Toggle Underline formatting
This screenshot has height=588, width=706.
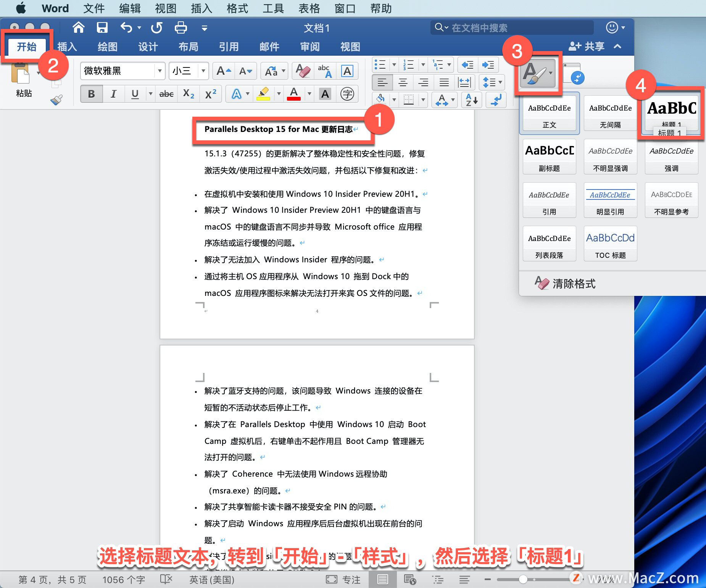[x=135, y=94]
